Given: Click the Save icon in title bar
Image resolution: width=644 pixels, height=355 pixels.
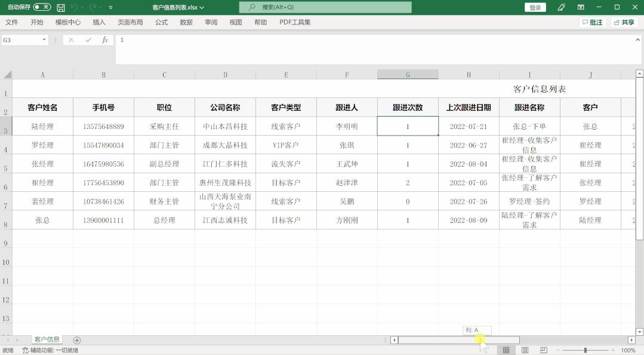Looking at the screenshot, I should pos(61,7).
